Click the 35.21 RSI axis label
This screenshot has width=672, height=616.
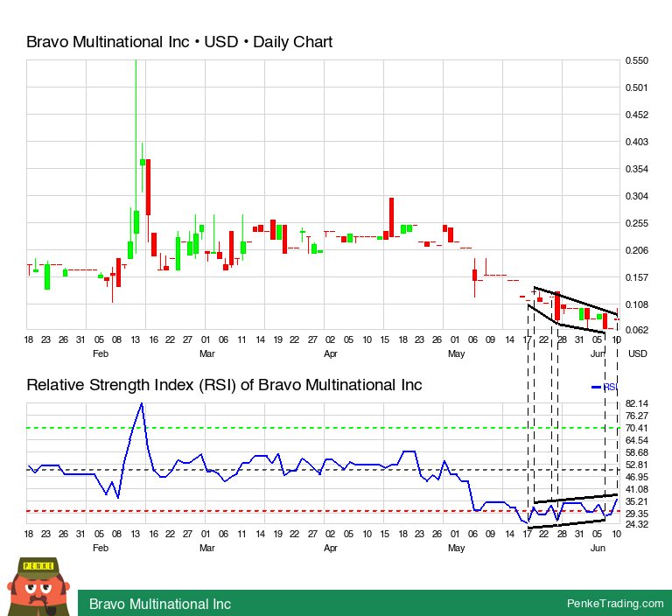pos(637,501)
